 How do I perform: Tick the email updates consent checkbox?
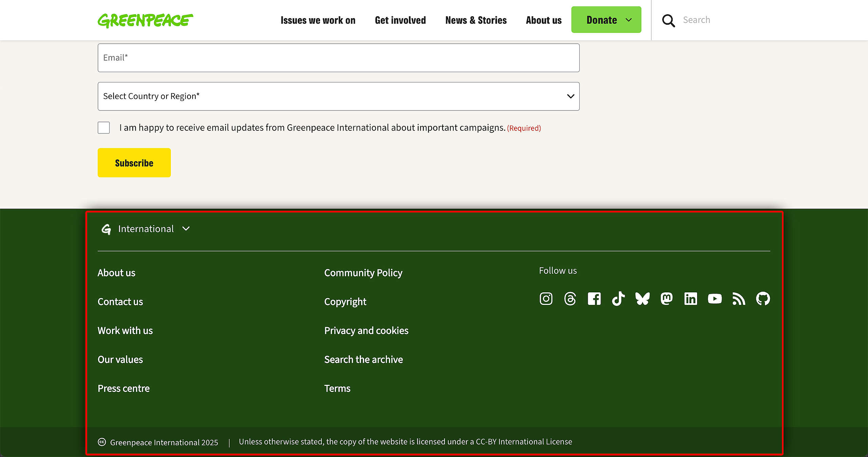click(104, 128)
